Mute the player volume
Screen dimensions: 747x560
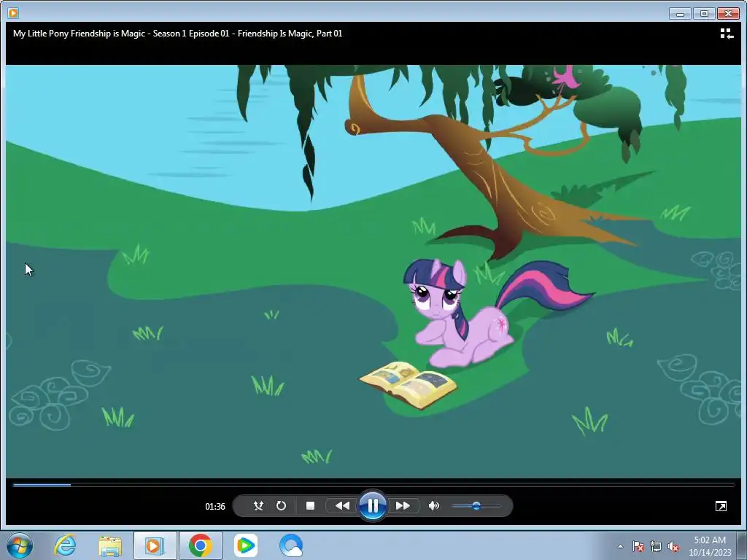pos(433,506)
